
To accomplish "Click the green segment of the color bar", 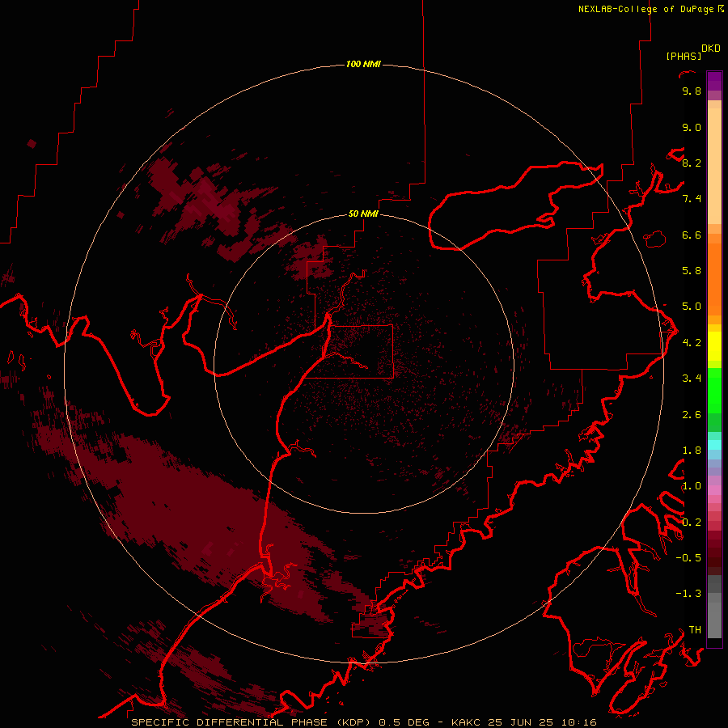I will point(714,397).
